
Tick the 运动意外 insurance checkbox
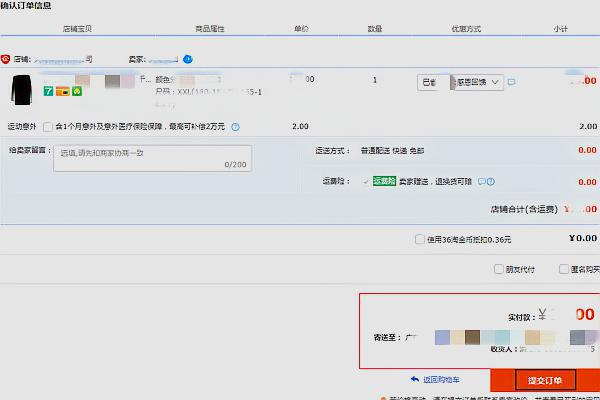point(48,127)
